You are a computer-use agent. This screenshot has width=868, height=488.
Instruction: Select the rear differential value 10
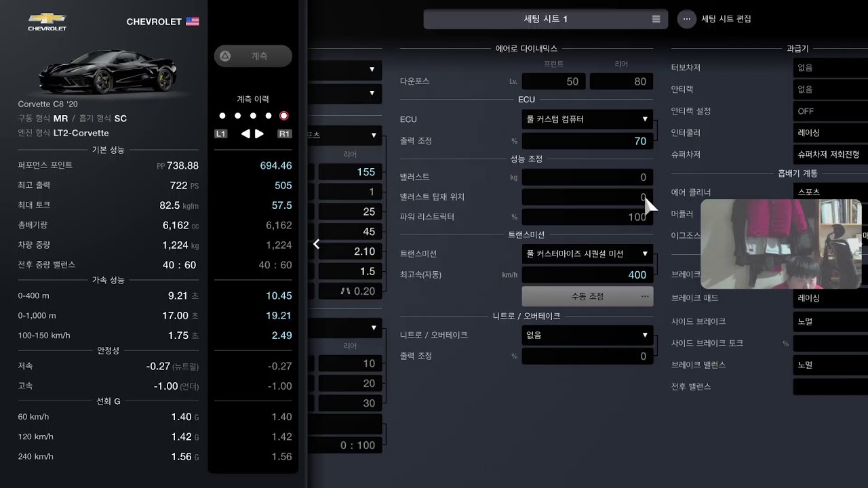pos(350,363)
